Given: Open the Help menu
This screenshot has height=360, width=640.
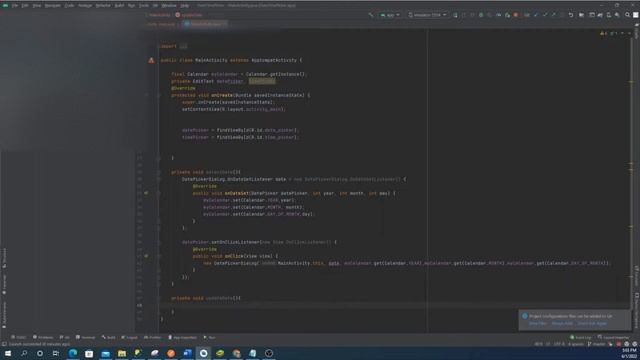Looking at the screenshot, I should pos(185,6).
